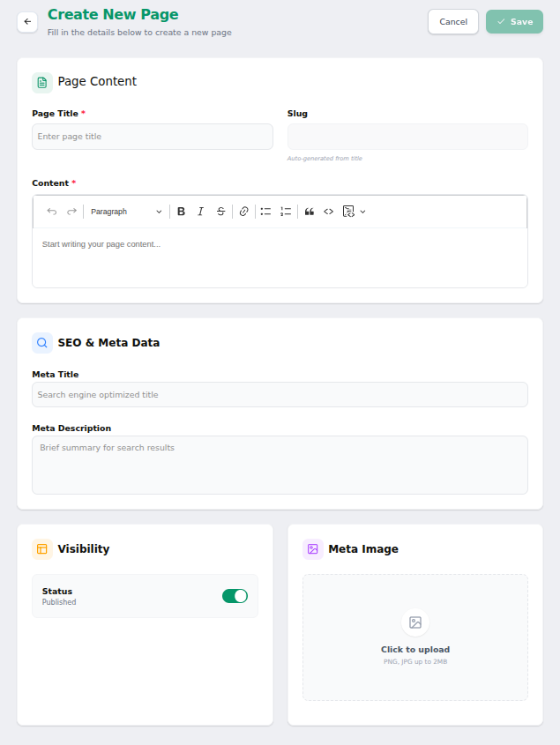Open the Paragraph style dropdown
The width and height of the screenshot is (560, 745).
point(126,212)
